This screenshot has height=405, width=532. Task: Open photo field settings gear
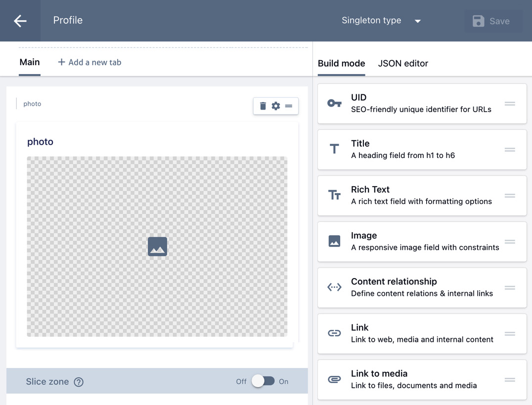276,106
